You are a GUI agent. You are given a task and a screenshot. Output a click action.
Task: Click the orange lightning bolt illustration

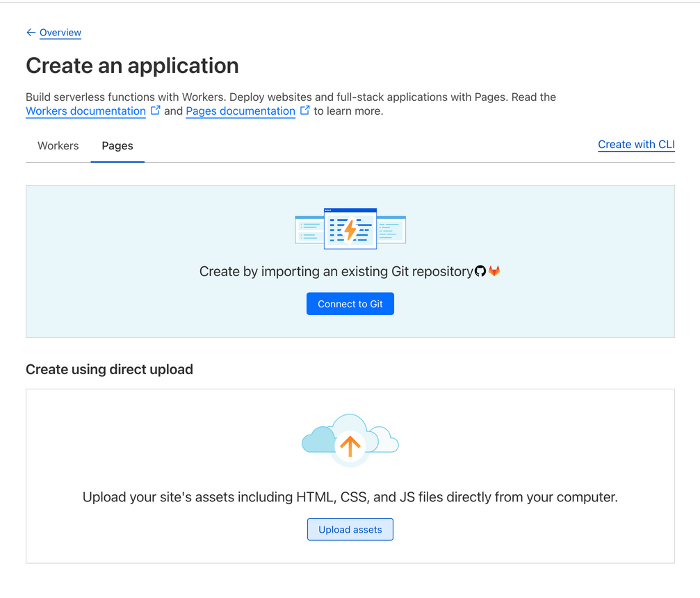point(350,229)
